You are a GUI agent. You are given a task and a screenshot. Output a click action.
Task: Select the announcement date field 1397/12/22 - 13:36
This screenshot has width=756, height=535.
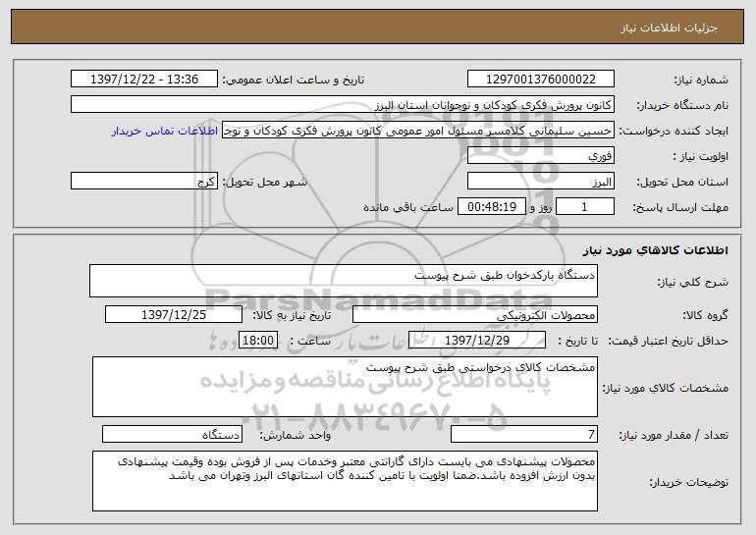pyautogui.click(x=144, y=80)
